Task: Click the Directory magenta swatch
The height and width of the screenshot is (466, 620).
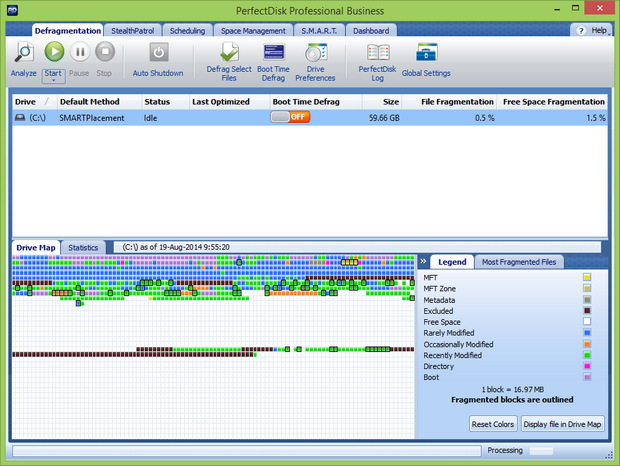Action: point(587,366)
